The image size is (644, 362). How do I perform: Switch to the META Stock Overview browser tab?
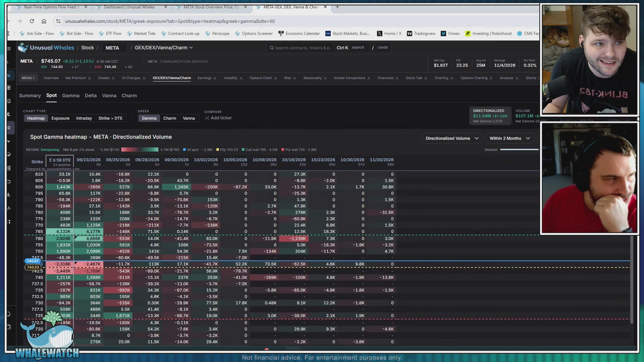click(x=211, y=7)
